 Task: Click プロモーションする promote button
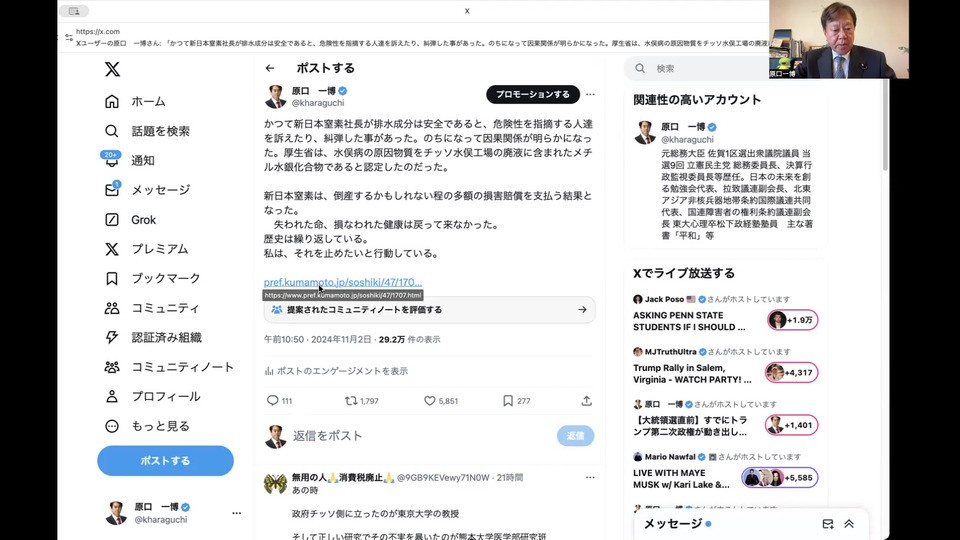(x=533, y=94)
